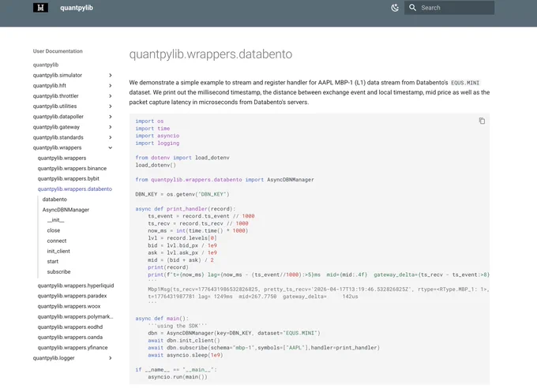Expand the quantpylib.standards chevron
This screenshot has height=392, width=537.
click(111, 137)
